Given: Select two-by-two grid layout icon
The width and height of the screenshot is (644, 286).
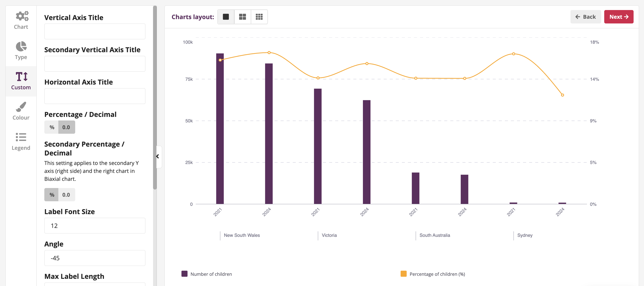Looking at the screenshot, I should tap(242, 17).
